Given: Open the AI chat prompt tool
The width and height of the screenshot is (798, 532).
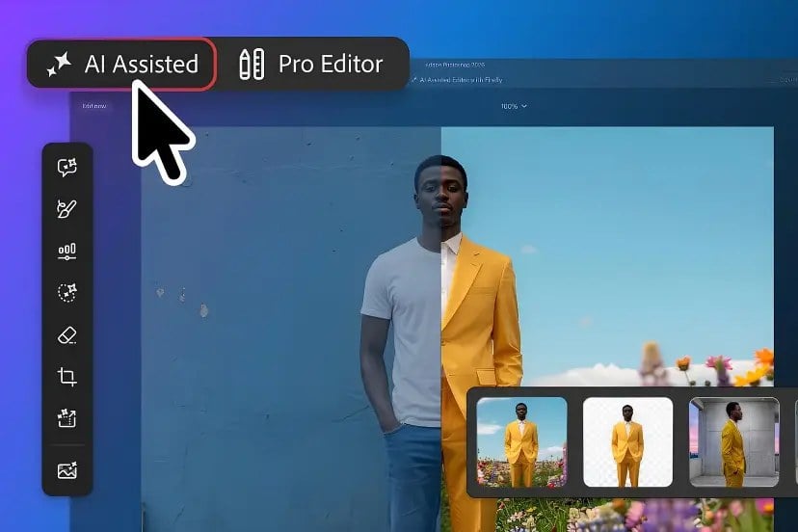Looking at the screenshot, I should tap(66, 167).
